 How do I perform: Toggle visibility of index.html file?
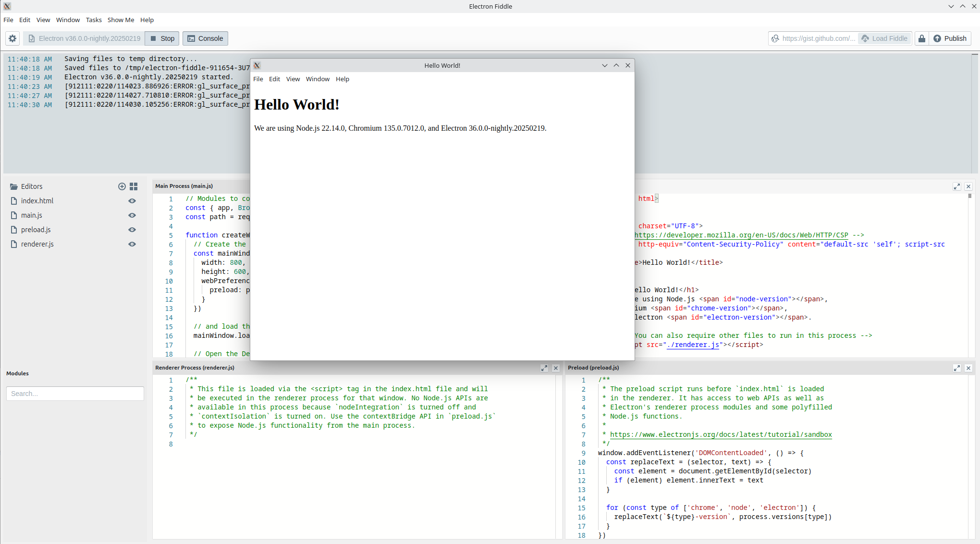(x=132, y=200)
